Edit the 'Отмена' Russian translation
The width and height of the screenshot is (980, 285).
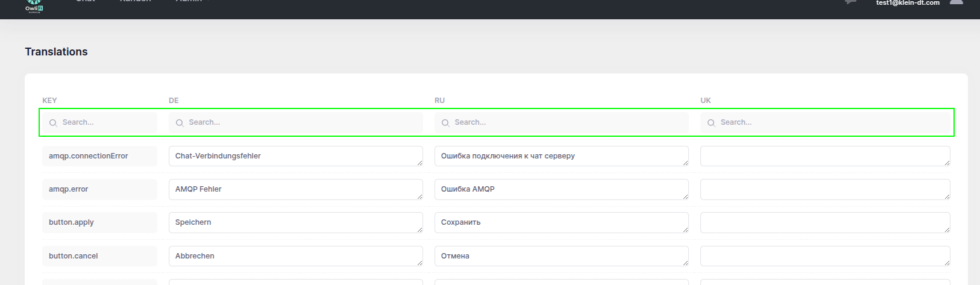point(561,256)
